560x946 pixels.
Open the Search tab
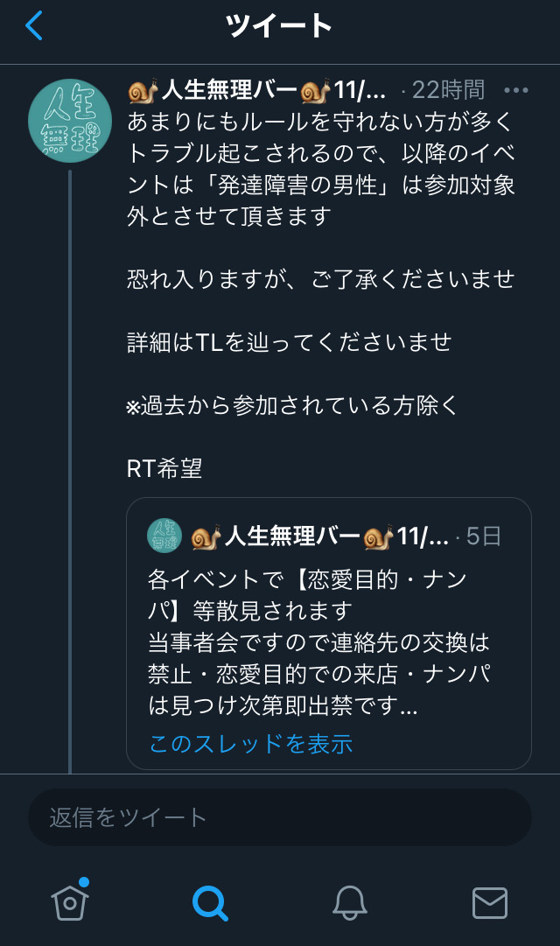[210, 901]
